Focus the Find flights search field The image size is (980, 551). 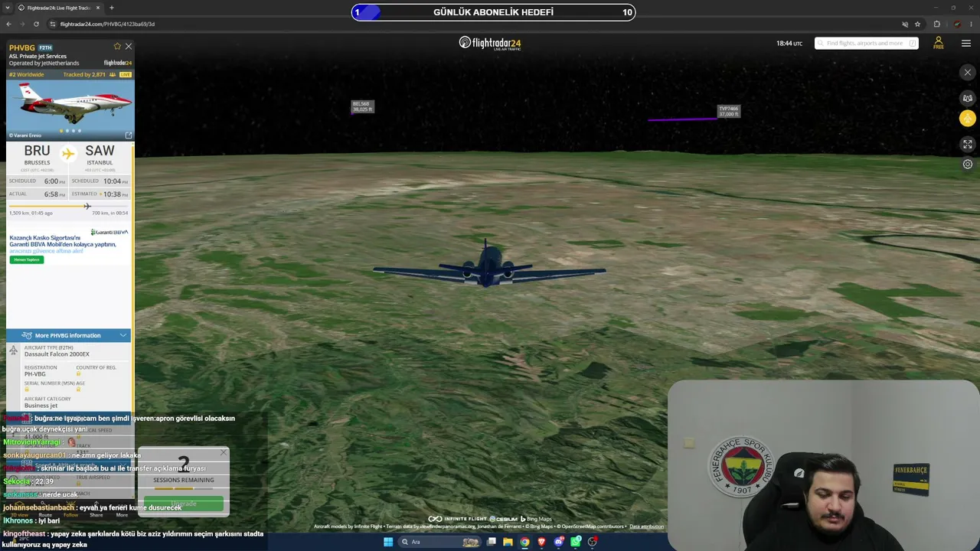click(867, 44)
